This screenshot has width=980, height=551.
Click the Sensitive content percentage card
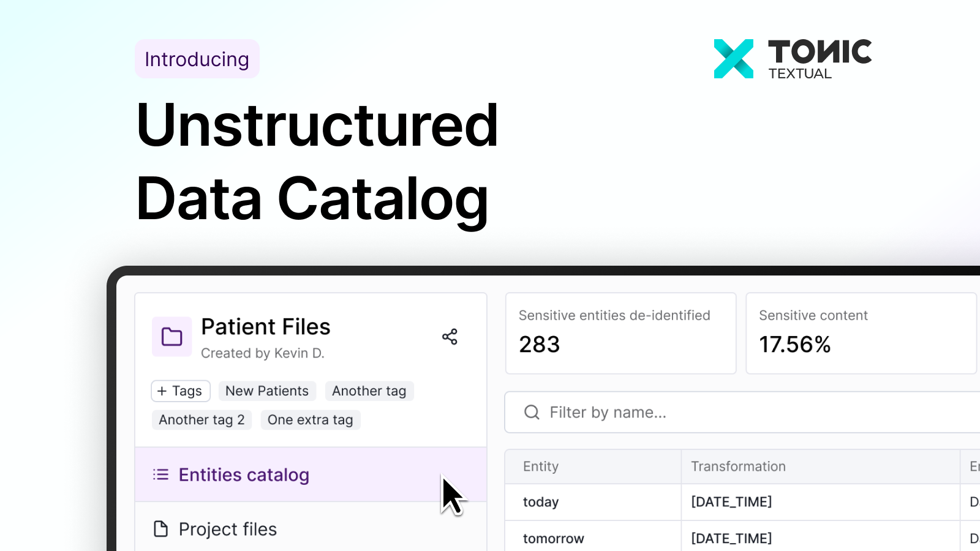tap(860, 333)
